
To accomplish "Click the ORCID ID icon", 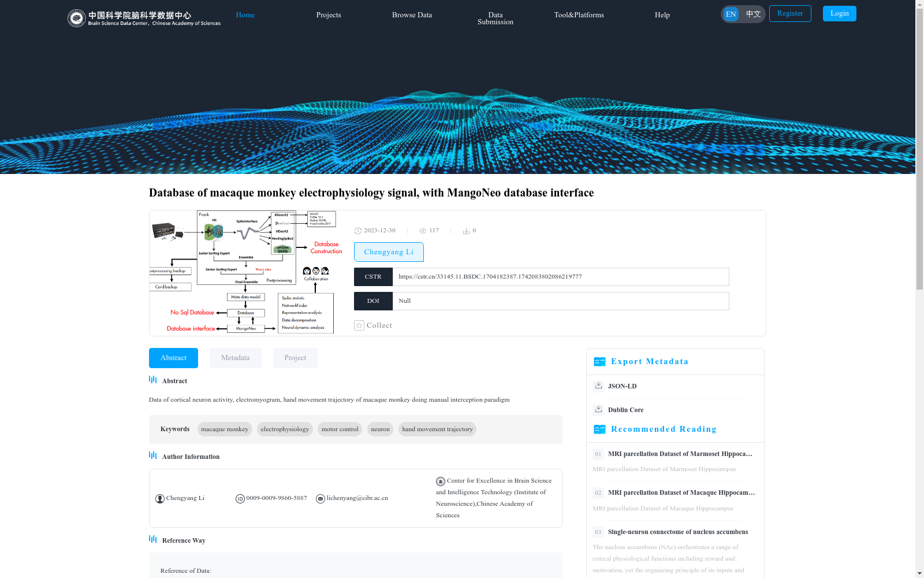I will [240, 499].
